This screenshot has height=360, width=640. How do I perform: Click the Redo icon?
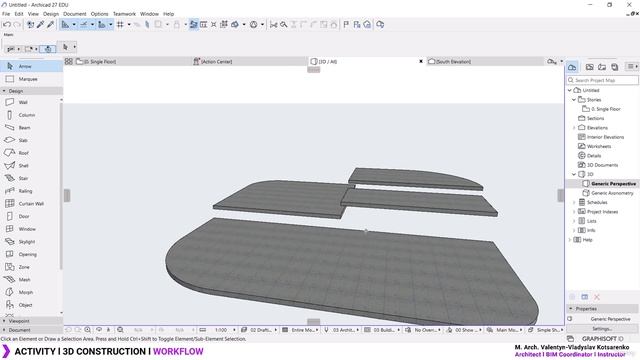[17, 24]
